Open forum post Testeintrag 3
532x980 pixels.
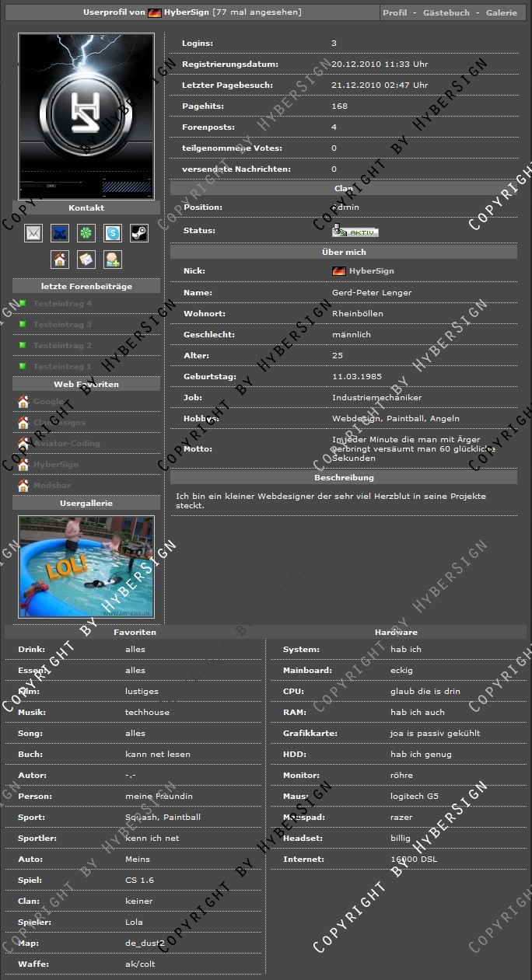pyautogui.click(x=62, y=325)
